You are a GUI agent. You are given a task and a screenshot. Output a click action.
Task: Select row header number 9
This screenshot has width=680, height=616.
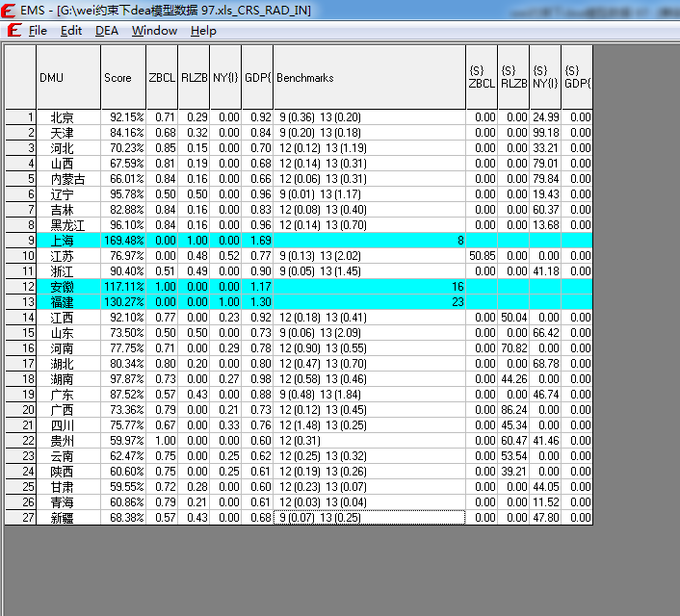click(x=20, y=241)
